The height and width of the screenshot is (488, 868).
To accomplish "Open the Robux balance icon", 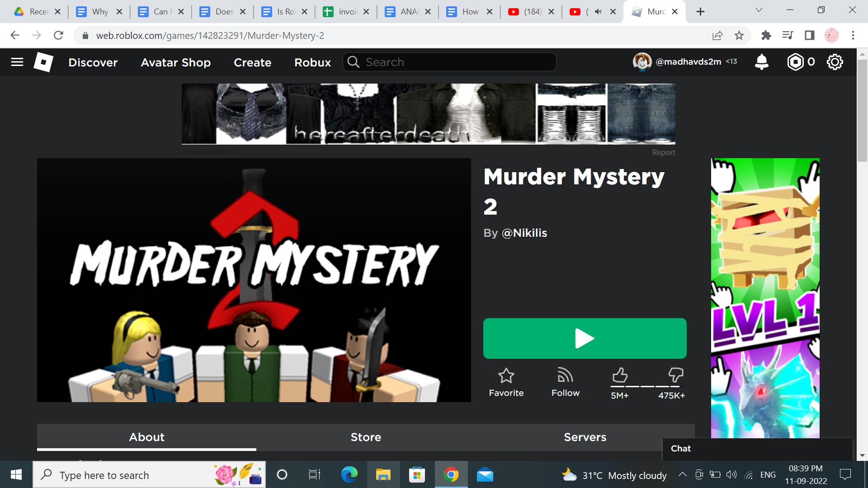I will click(795, 62).
